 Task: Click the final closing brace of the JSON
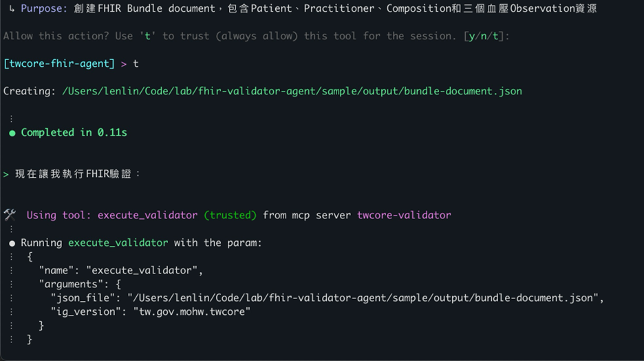coord(30,339)
